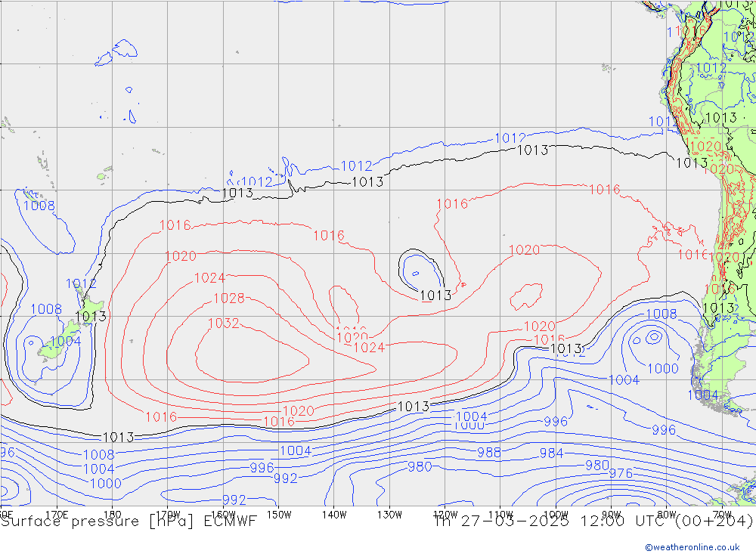This screenshot has height=554, width=756.
Task: Select the 1032 isobar label
Action: (224, 323)
